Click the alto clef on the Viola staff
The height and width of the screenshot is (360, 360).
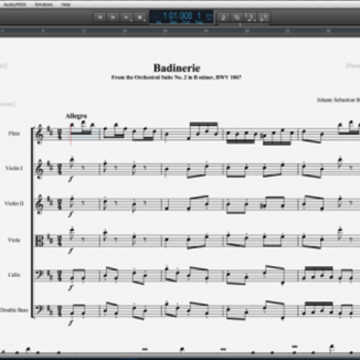(39, 240)
